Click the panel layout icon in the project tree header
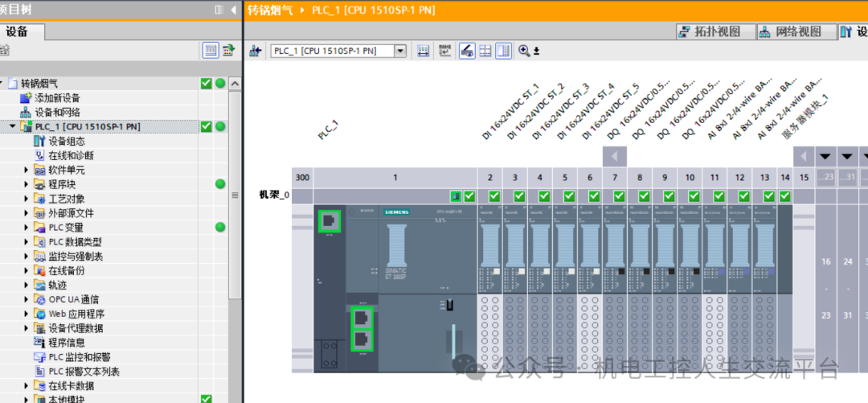 click(x=219, y=10)
